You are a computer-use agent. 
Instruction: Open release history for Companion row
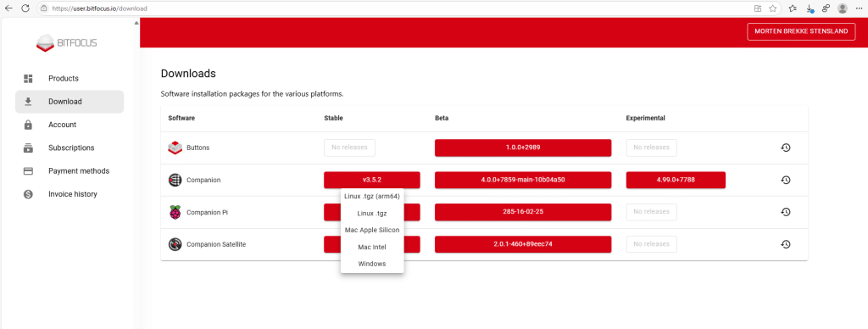[x=785, y=180]
